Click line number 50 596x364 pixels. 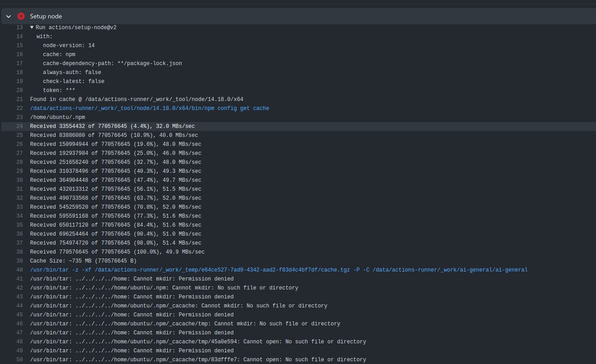pyautogui.click(x=19, y=359)
